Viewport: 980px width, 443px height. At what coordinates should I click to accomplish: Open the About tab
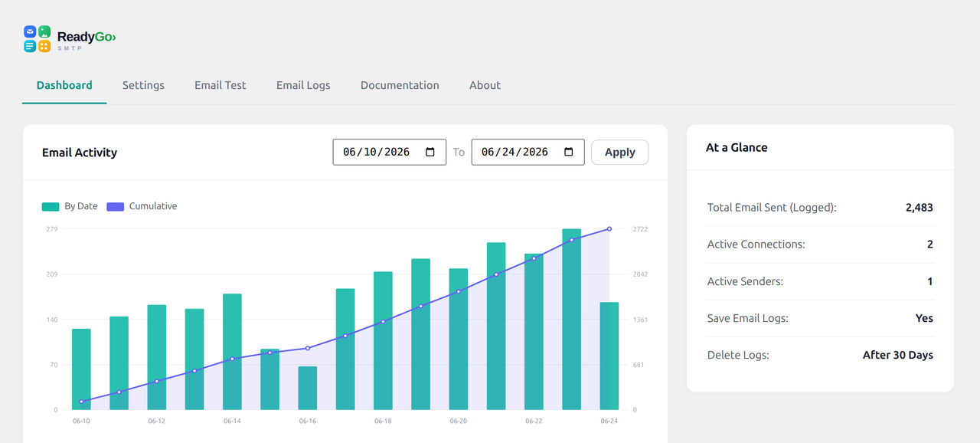tap(485, 85)
